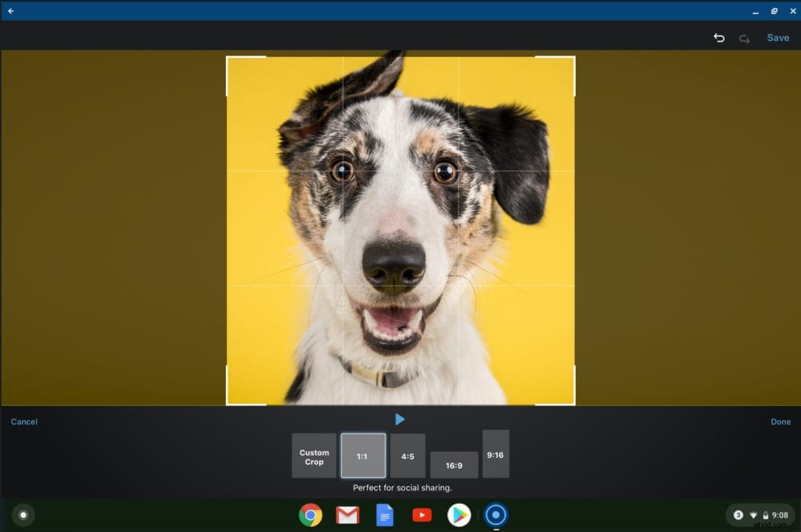Confirm the crop with Done
Screen dimensions: 801x532
(x=780, y=422)
